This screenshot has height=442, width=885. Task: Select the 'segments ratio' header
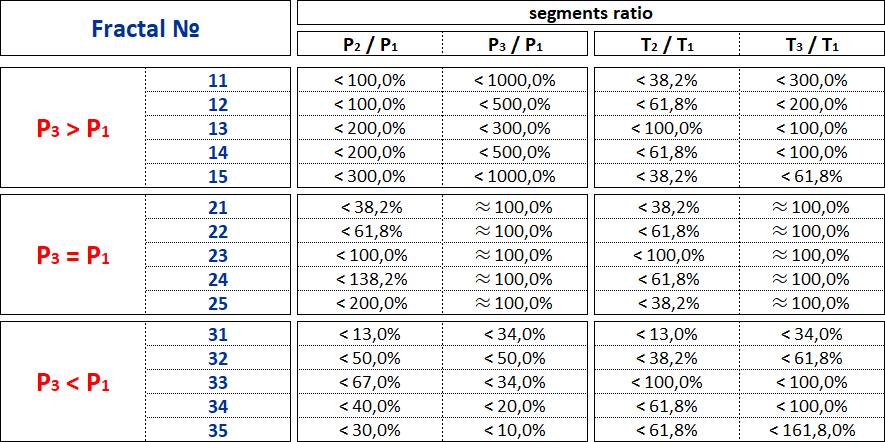tap(590, 13)
